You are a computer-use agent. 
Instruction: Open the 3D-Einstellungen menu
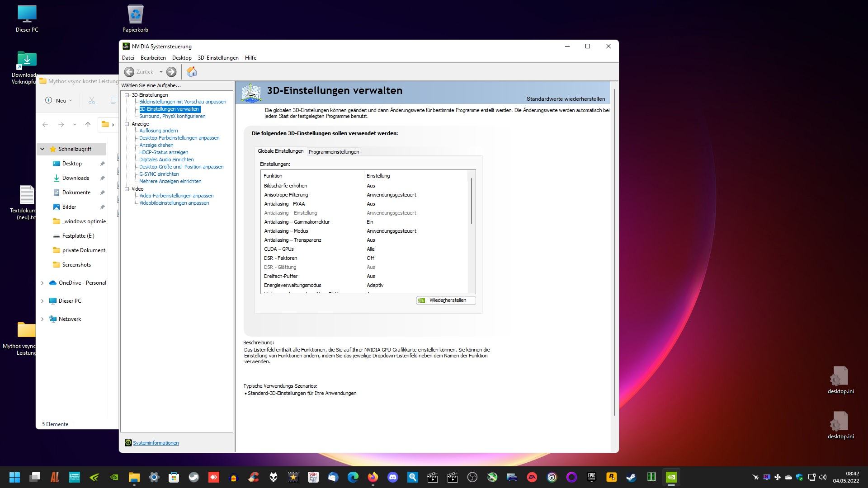[218, 58]
